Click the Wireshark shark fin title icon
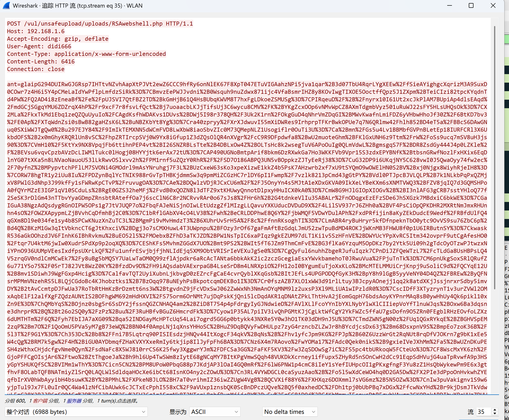The width and height of the screenshot is (509, 420). point(7,6)
